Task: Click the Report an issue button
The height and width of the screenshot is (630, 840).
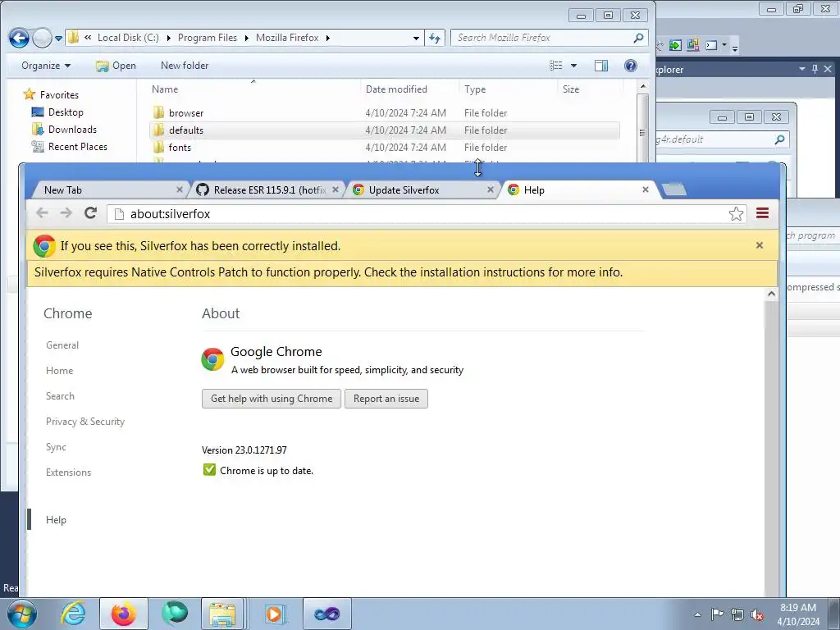Action: click(386, 399)
